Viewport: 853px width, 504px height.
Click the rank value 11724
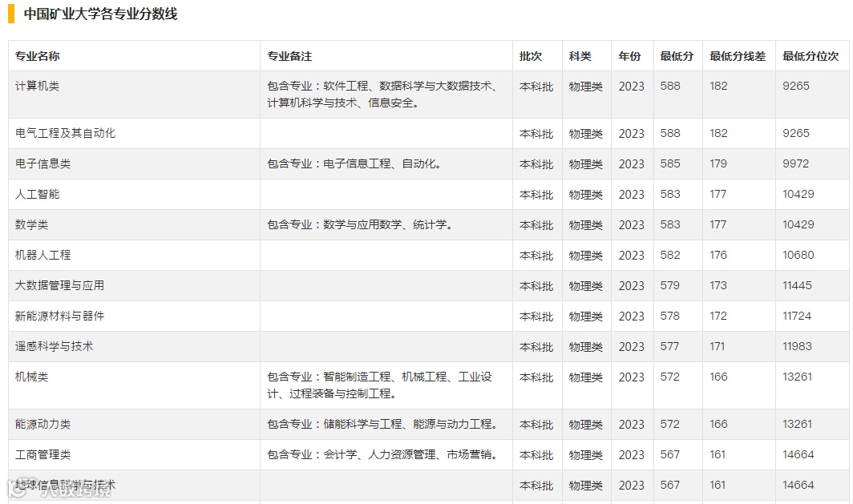pyautogui.click(x=798, y=316)
